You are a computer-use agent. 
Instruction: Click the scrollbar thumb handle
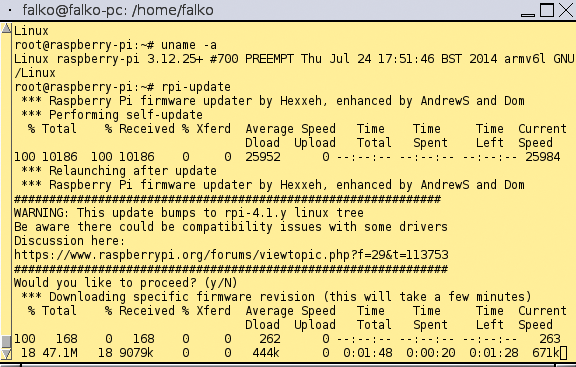(x=6, y=341)
